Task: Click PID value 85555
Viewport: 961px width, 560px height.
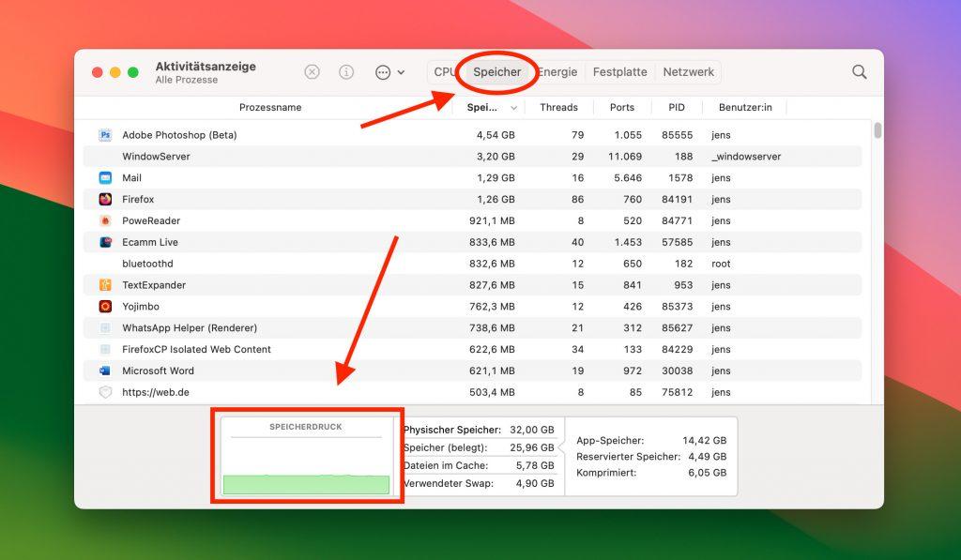Action: pyautogui.click(x=678, y=135)
